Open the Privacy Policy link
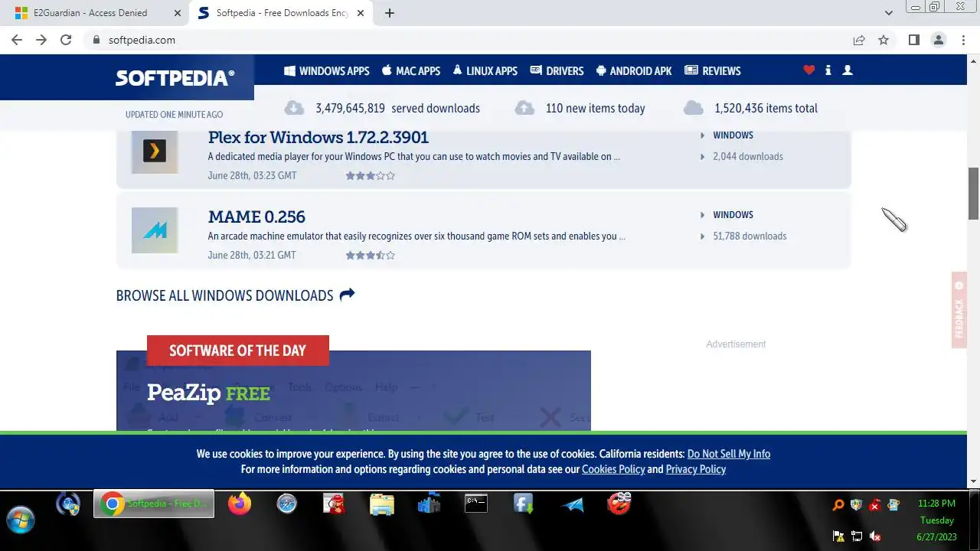The image size is (980, 551). [x=696, y=469]
